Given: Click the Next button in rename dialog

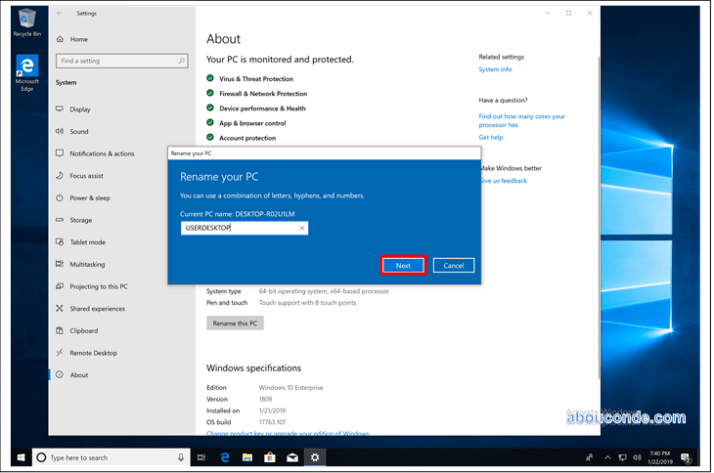Looking at the screenshot, I should (403, 265).
